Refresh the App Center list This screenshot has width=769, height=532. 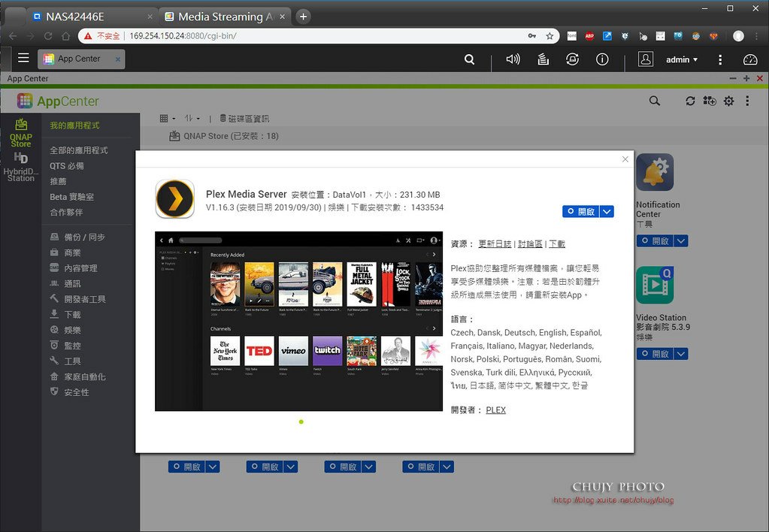click(x=690, y=101)
